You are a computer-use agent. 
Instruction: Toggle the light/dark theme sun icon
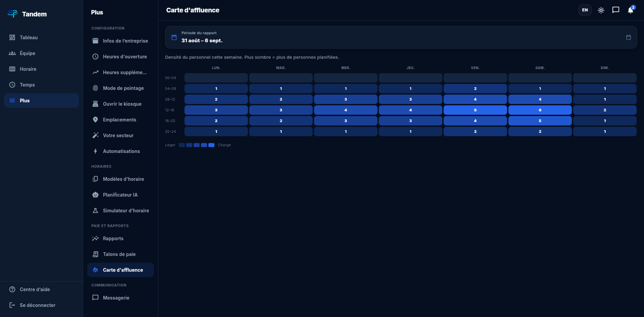[x=601, y=10]
